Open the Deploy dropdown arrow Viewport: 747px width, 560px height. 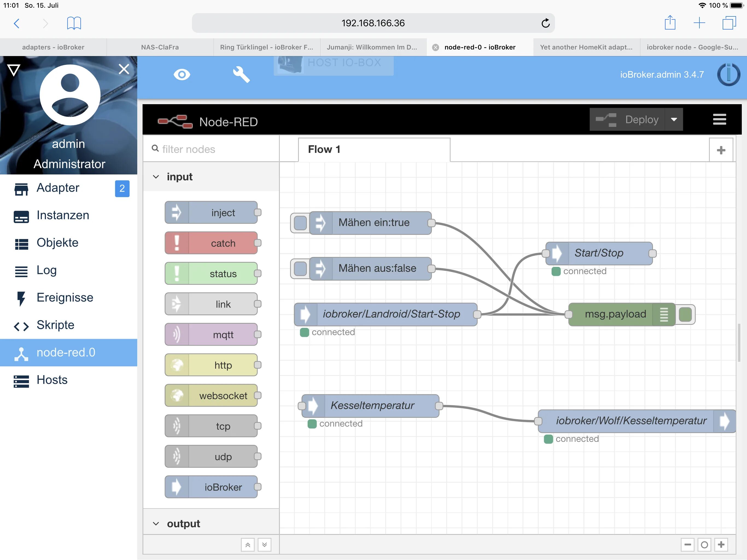(x=674, y=119)
